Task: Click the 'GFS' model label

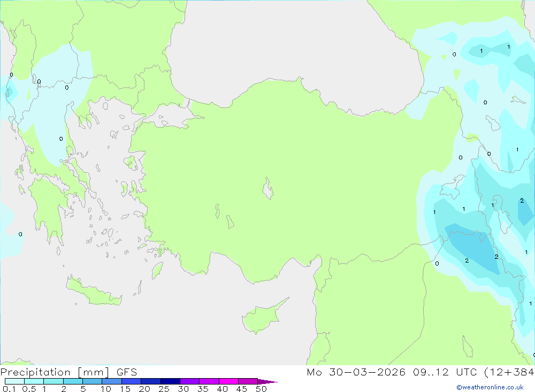Action: pos(127,372)
